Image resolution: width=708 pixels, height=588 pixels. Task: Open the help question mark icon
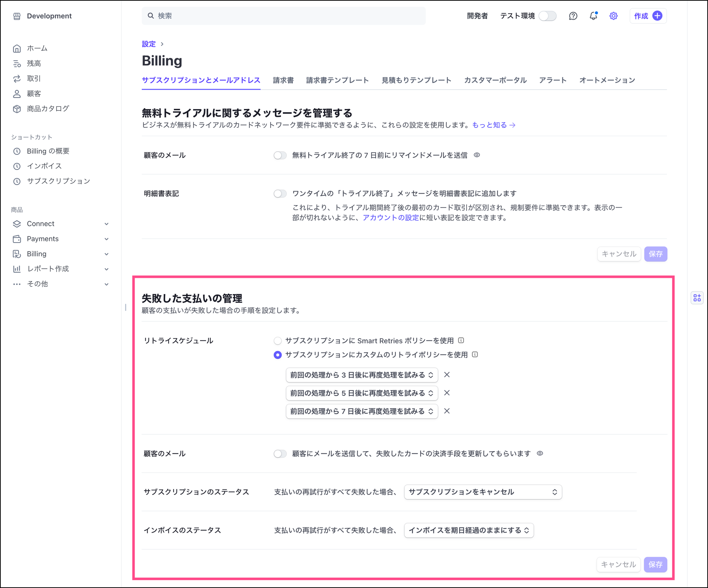[x=573, y=16]
